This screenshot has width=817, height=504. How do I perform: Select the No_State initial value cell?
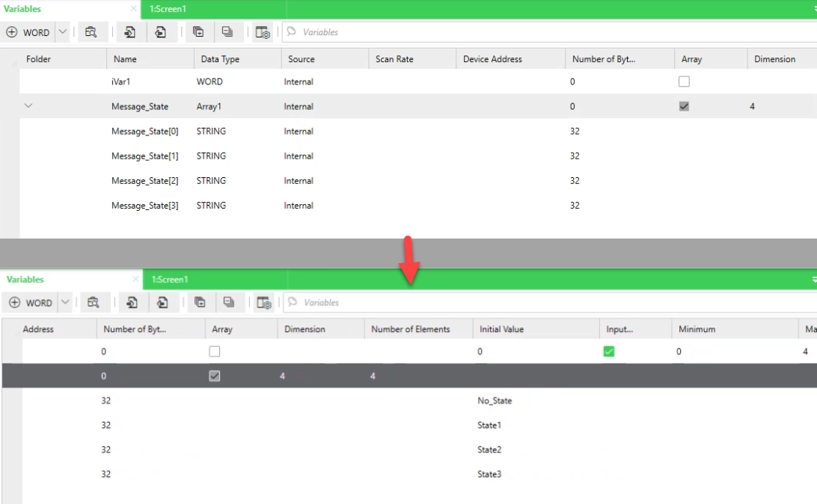495,401
